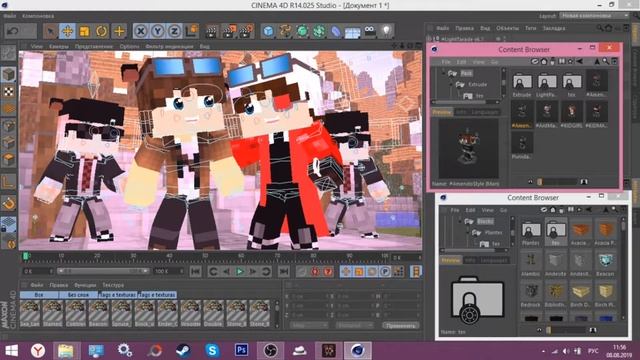Click the record keyframe button

(302, 271)
